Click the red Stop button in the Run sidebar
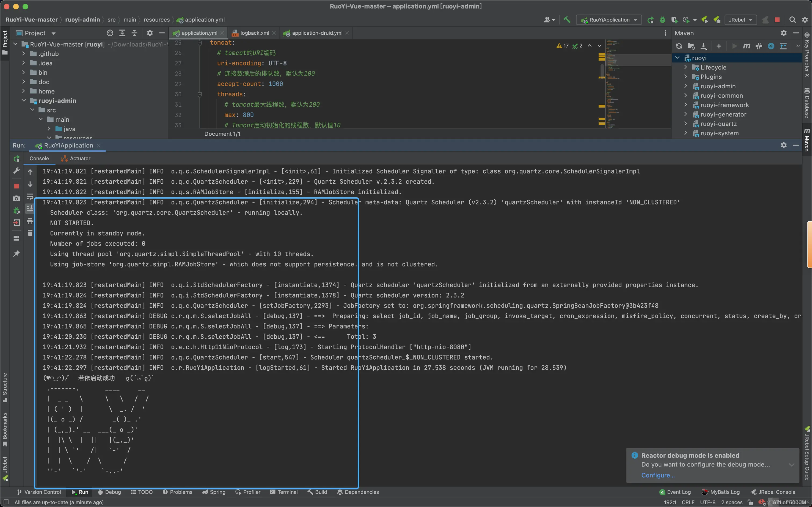The image size is (812, 507). [x=16, y=186]
